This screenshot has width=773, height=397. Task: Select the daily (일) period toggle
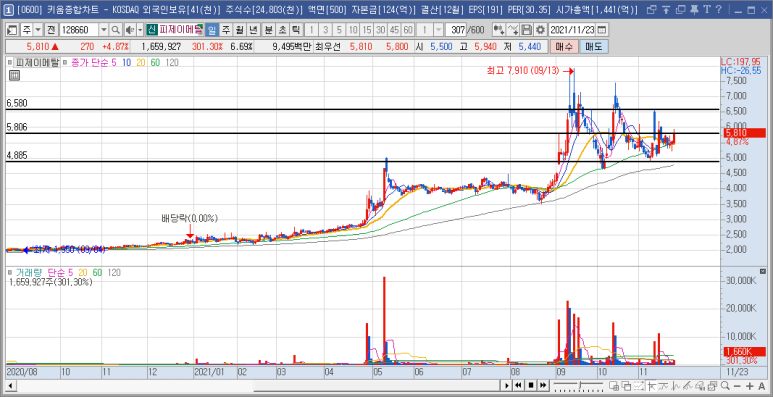pyautogui.click(x=211, y=30)
